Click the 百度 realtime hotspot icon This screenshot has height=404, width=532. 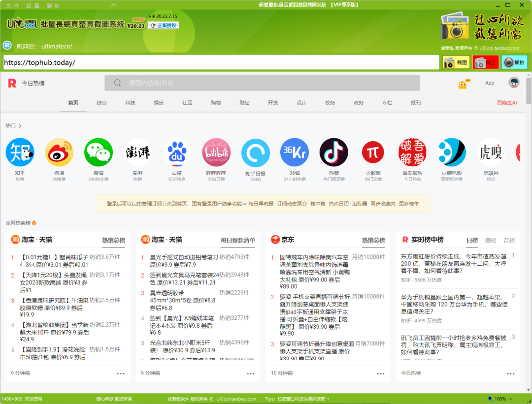177,153
